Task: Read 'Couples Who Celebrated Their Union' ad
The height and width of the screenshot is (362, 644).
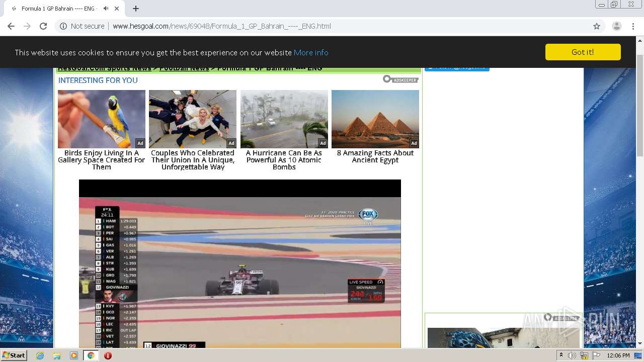Action: (193, 160)
